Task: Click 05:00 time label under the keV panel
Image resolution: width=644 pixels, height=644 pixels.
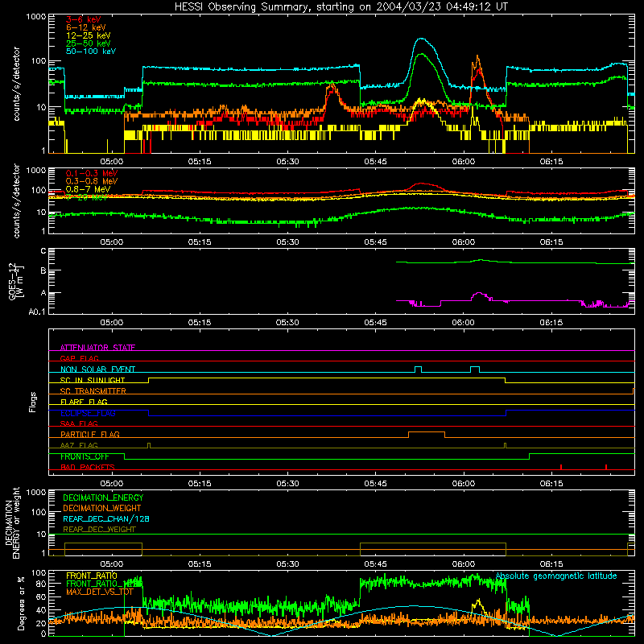Action: (x=112, y=162)
